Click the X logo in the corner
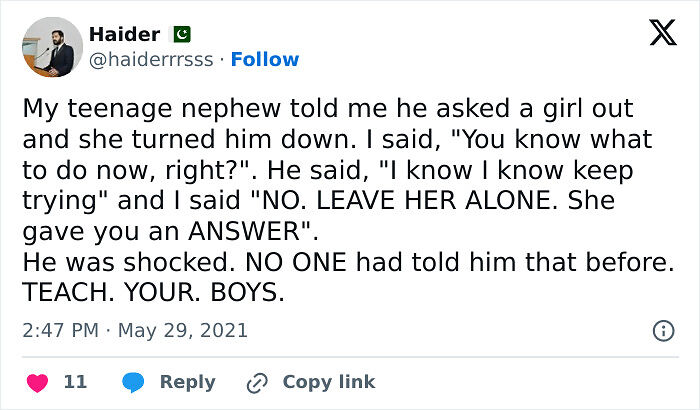700x410 pixels. (662, 34)
